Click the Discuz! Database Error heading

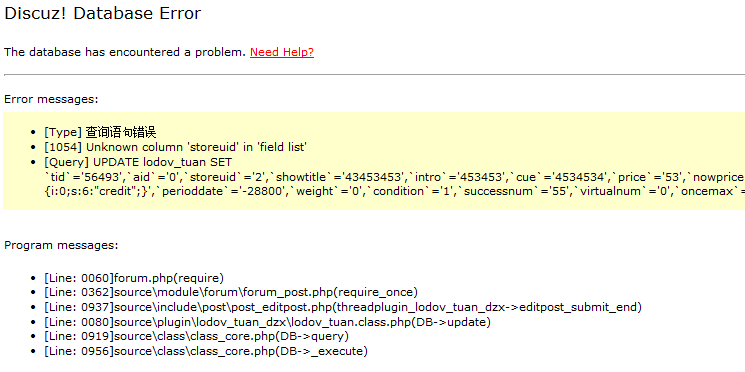pos(103,14)
